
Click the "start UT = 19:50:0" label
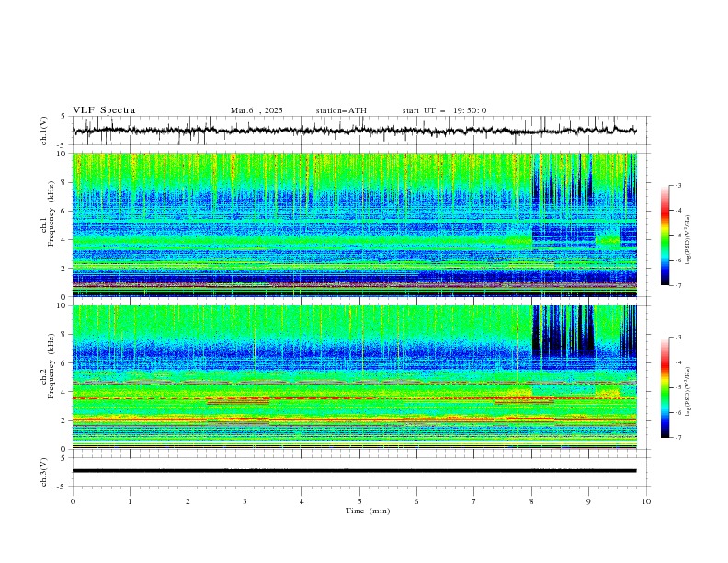[x=444, y=110]
